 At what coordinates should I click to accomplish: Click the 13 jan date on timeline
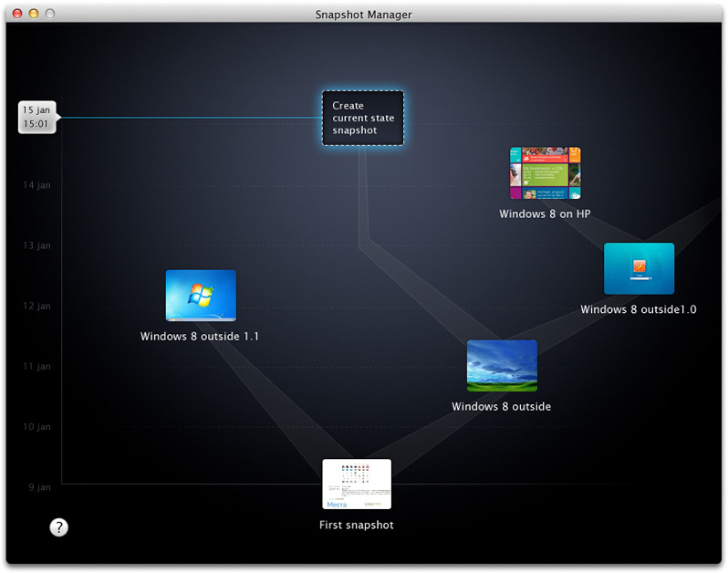[x=36, y=245]
